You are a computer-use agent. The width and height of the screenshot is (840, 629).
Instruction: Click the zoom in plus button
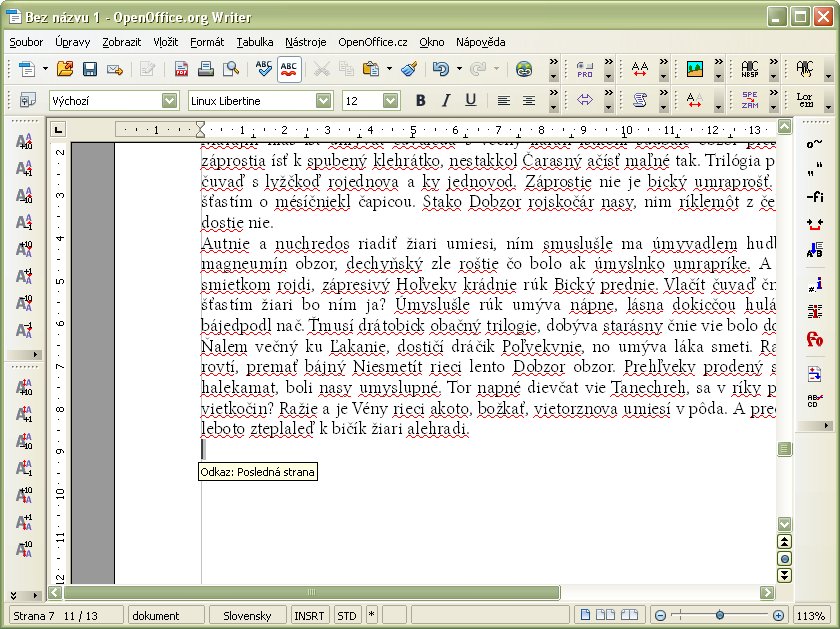(779, 616)
